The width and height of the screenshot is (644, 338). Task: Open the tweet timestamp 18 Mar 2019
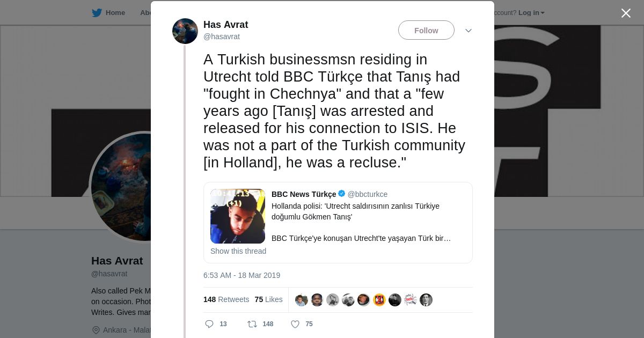241,275
